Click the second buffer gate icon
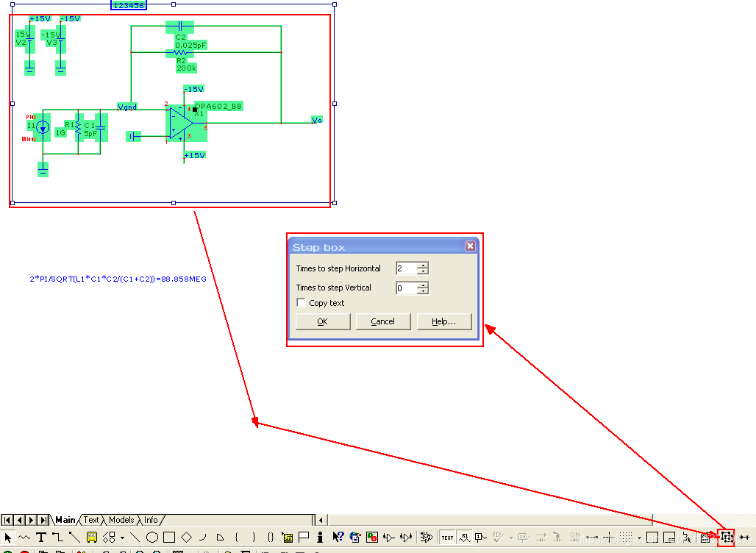This screenshot has height=553, width=756. pyautogui.click(x=406, y=537)
